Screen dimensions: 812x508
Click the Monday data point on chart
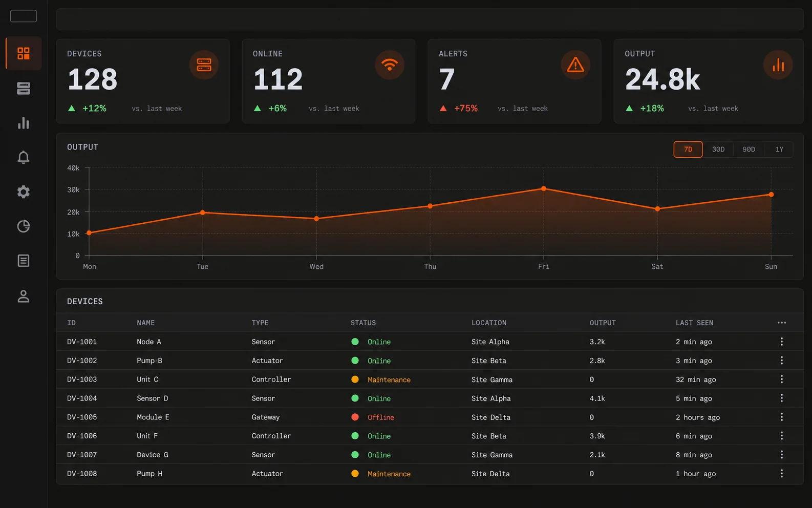click(89, 233)
